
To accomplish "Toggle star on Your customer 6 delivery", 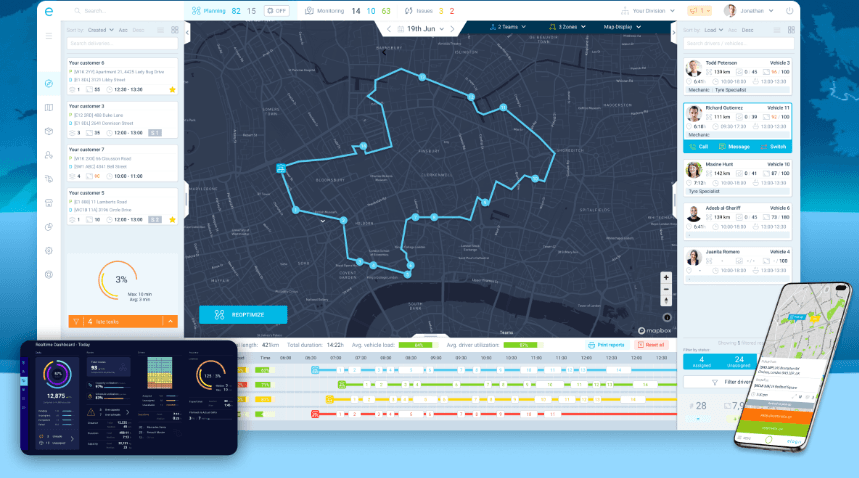I will (172, 90).
